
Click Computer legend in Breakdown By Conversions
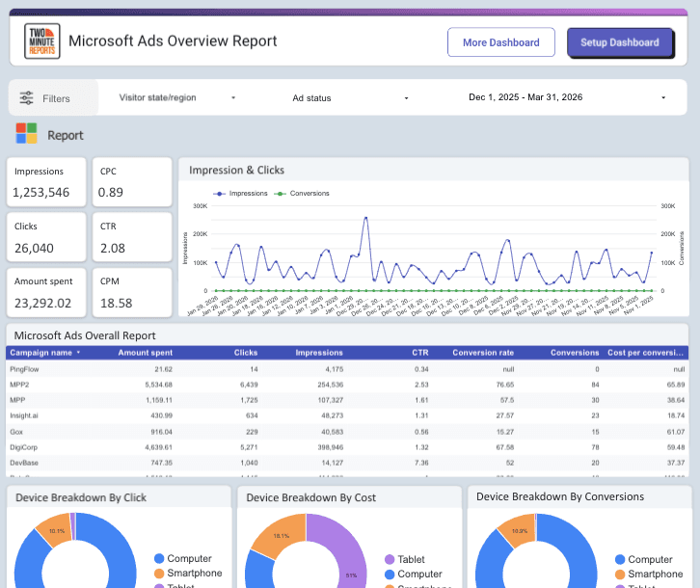[x=644, y=559]
